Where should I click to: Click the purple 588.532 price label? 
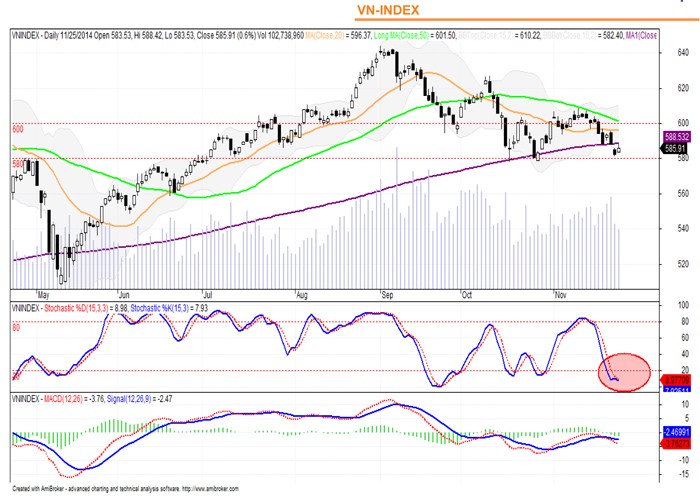coord(676,134)
